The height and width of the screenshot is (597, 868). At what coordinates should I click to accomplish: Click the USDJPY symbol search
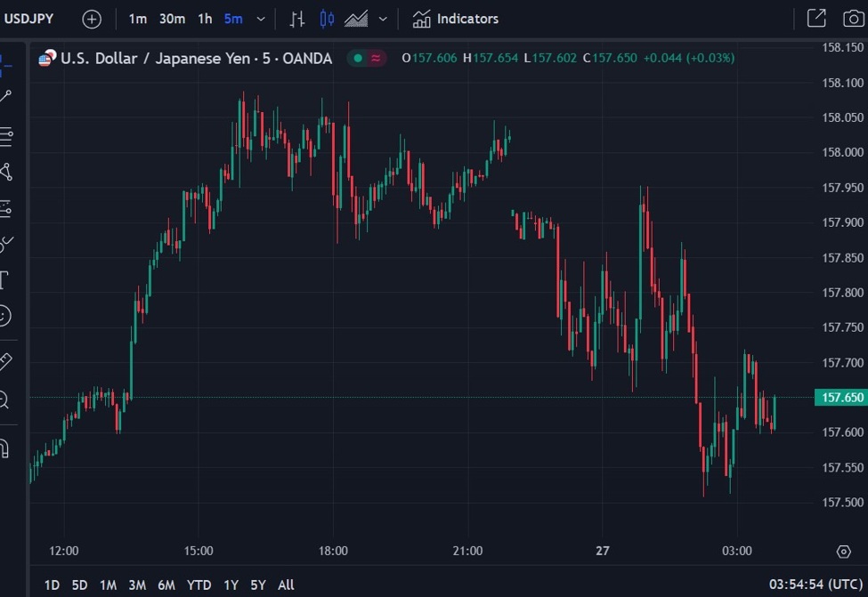[29, 19]
